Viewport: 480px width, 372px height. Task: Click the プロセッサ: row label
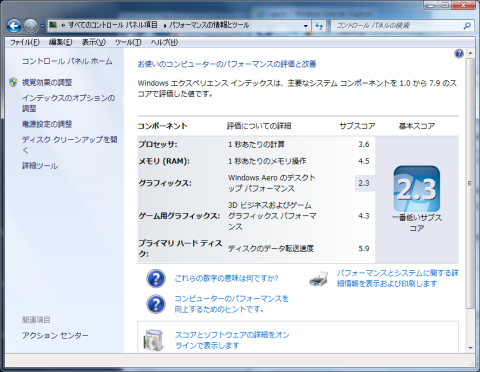click(158, 144)
